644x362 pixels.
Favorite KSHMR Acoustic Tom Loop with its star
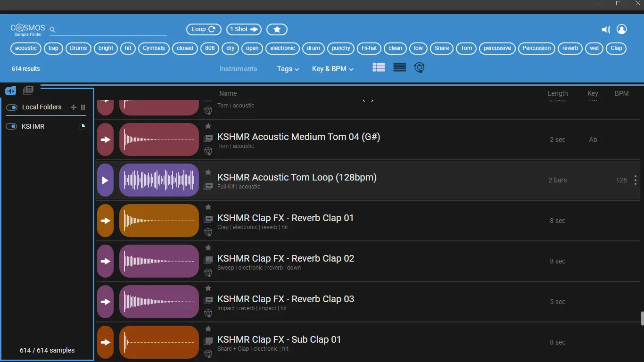(208, 173)
